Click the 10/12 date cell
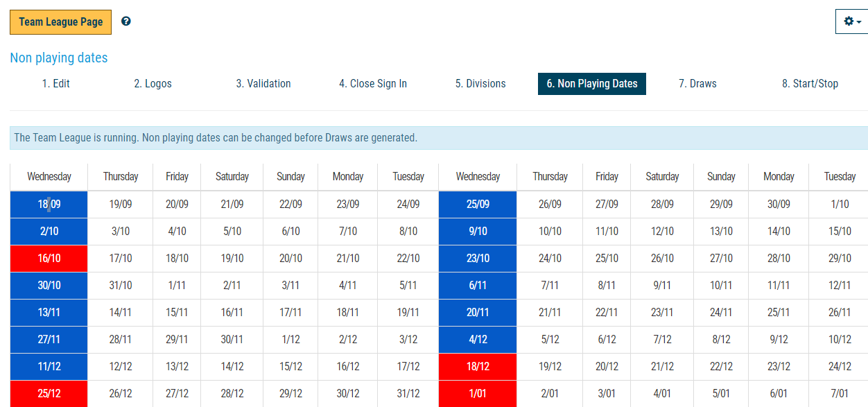Viewport: 868px width, 407px height. (840, 340)
